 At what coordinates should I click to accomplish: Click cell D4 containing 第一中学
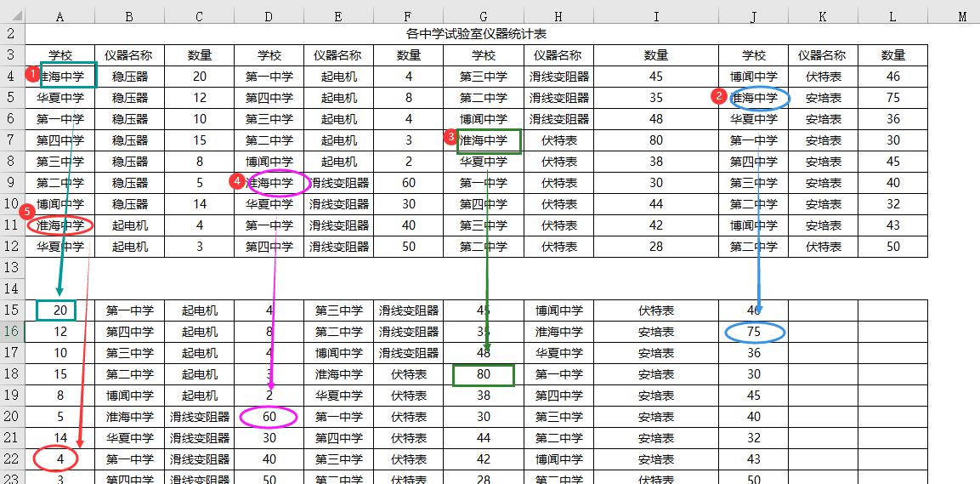[269, 77]
